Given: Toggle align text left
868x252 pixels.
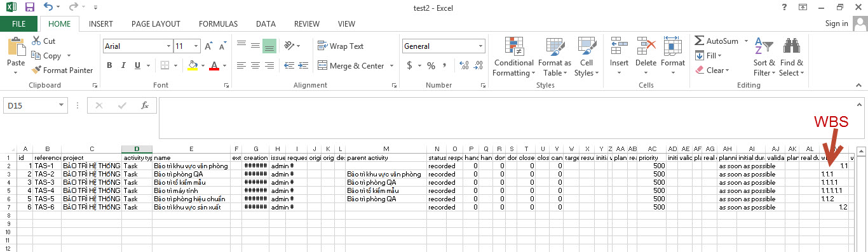Looking at the screenshot, I should pyautogui.click(x=241, y=65).
